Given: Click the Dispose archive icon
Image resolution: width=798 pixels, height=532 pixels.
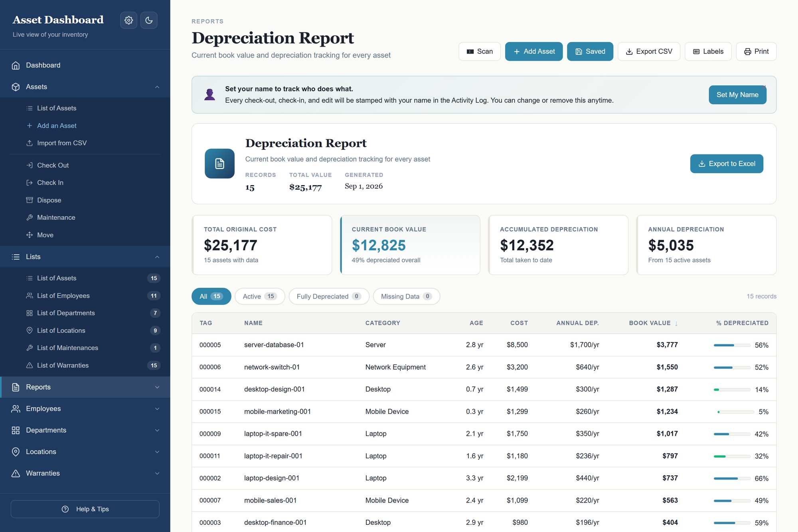Looking at the screenshot, I should click(30, 200).
